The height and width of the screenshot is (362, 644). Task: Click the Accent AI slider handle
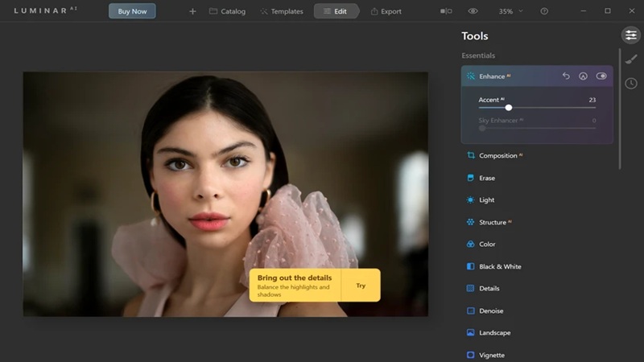pyautogui.click(x=509, y=107)
